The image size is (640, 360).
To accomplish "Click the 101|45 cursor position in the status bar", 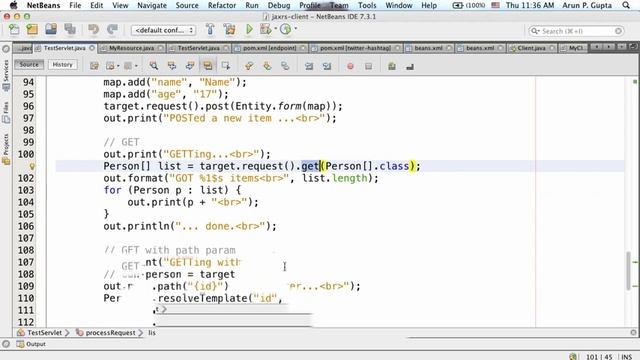I will pyautogui.click(x=599, y=357).
